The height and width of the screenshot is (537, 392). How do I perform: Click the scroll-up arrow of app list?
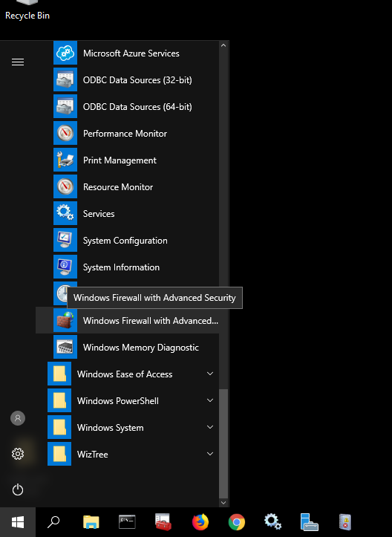click(x=223, y=45)
